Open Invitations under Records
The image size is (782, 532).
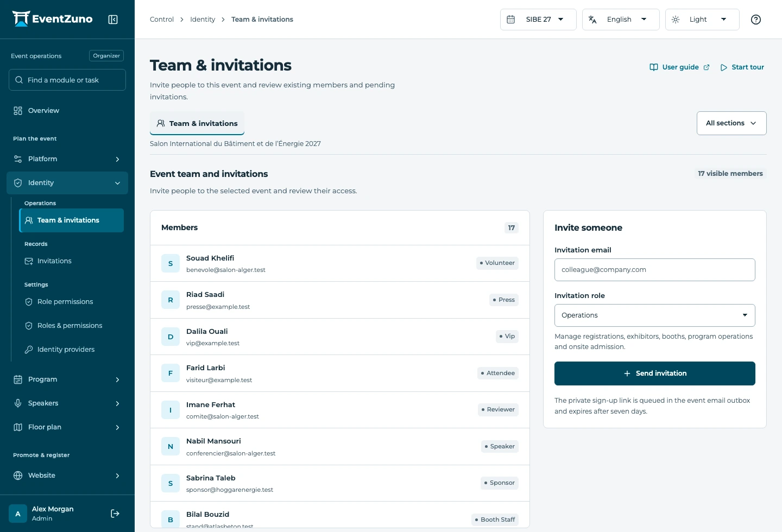pyautogui.click(x=72, y=261)
